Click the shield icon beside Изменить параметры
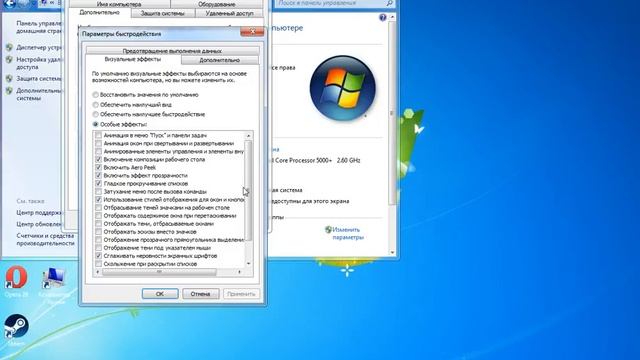 (328, 229)
